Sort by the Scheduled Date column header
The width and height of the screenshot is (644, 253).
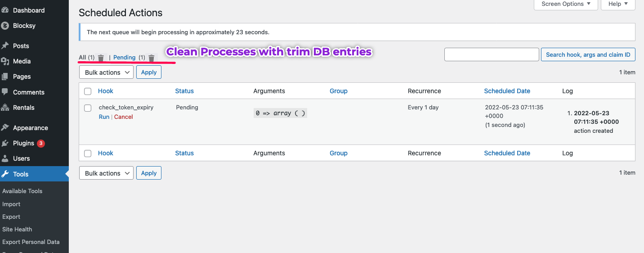point(507,91)
